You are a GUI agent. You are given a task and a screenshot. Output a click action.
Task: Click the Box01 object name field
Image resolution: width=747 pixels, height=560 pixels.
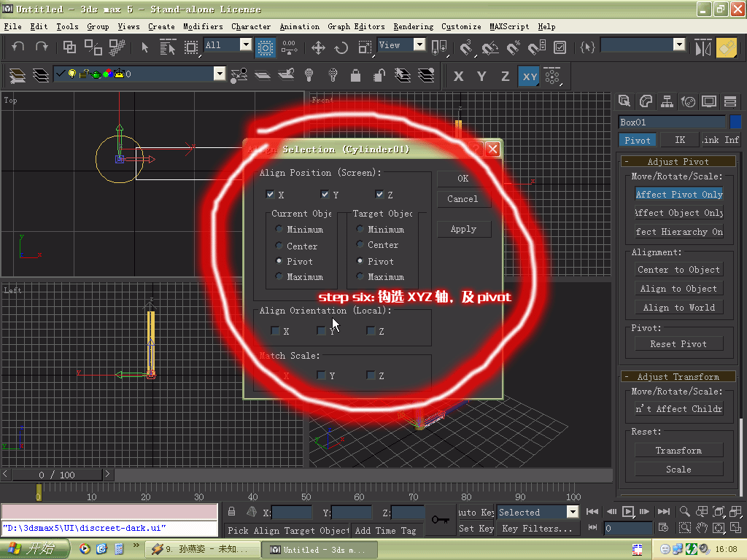tap(672, 122)
